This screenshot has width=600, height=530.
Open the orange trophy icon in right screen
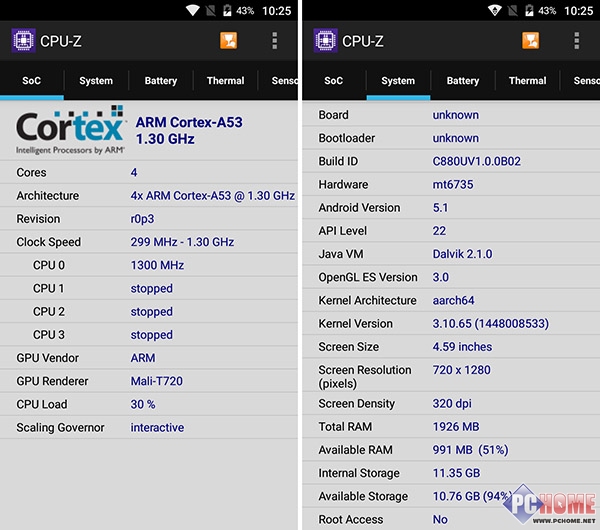(530, 41)
